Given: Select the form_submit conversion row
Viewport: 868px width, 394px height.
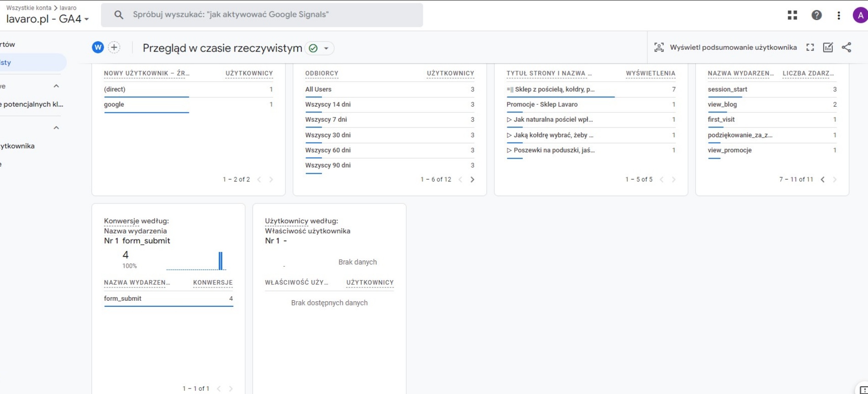Looking at the screenshot, I should [x=168, y=298].
